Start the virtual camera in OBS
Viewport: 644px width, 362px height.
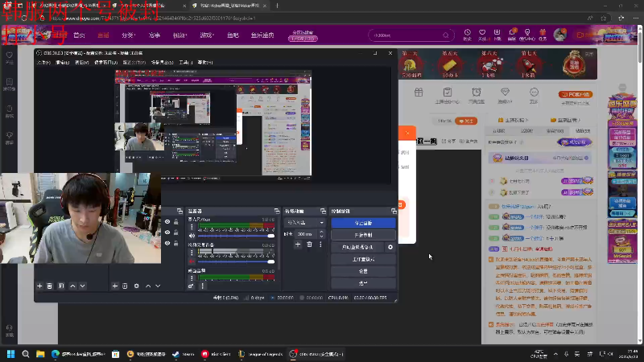tap(357, 247)
